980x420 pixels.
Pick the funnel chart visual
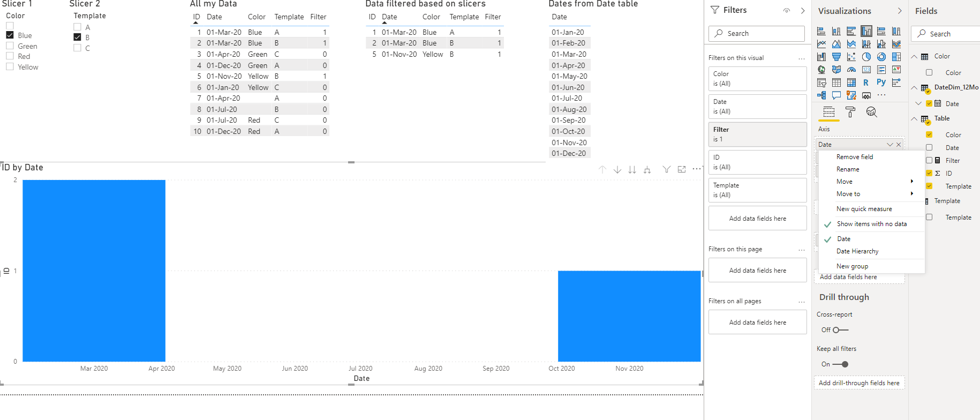836,57
